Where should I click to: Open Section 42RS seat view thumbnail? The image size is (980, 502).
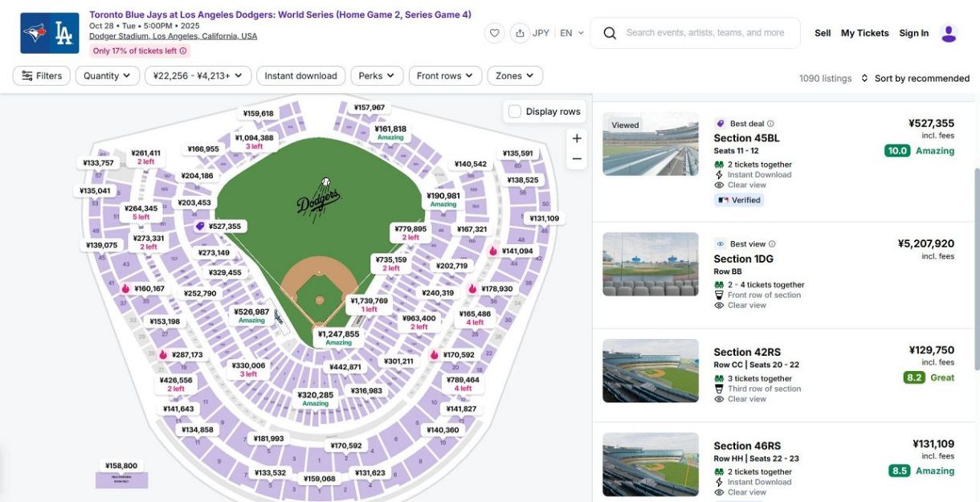coord(651,371)
